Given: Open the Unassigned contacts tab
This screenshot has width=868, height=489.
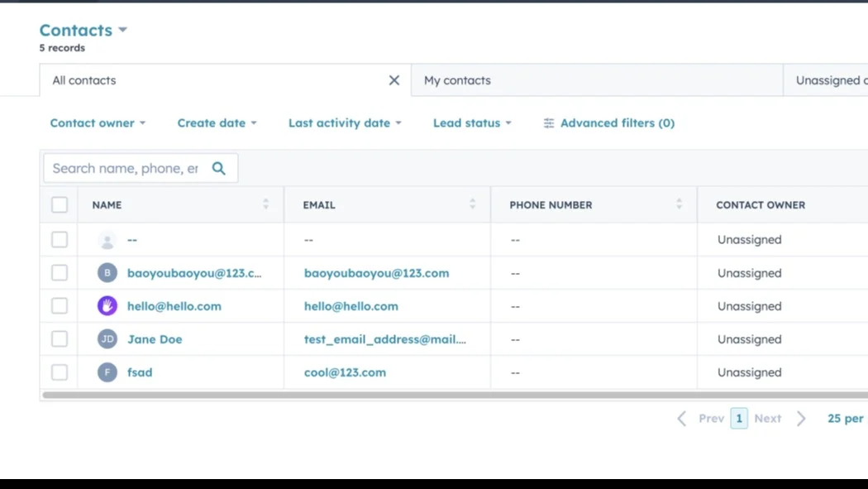Looking at the screenshot, I should (829, 80).
